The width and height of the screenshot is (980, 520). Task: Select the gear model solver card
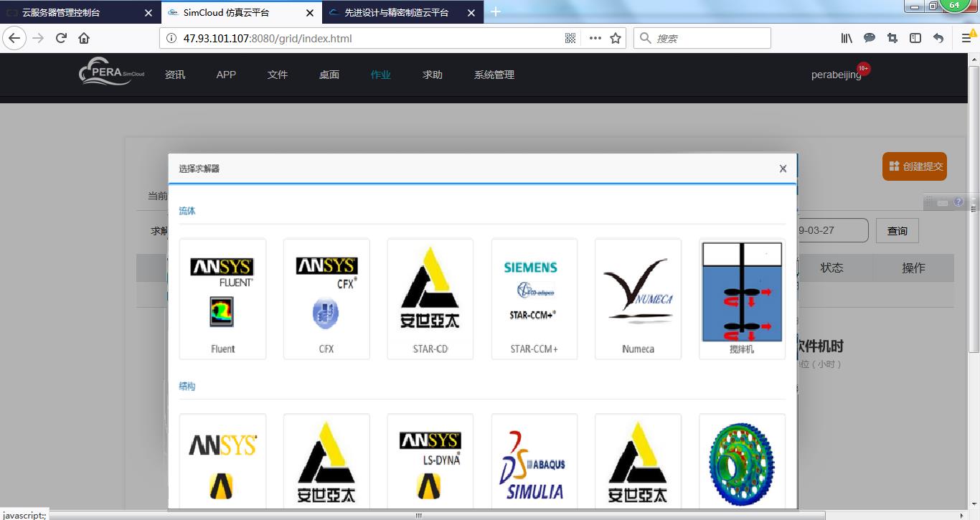tap(742, 460)
